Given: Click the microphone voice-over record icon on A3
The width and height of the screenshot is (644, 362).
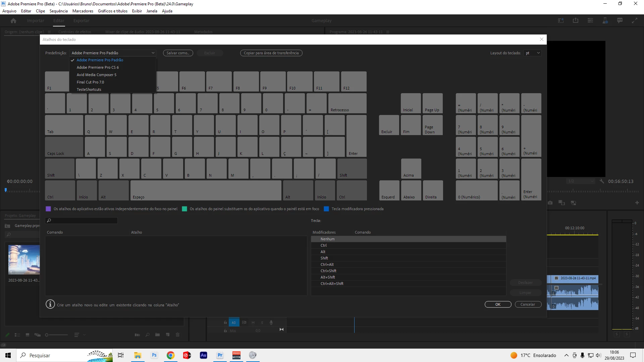Looking at the screenshot, I should tap(271, 322).
